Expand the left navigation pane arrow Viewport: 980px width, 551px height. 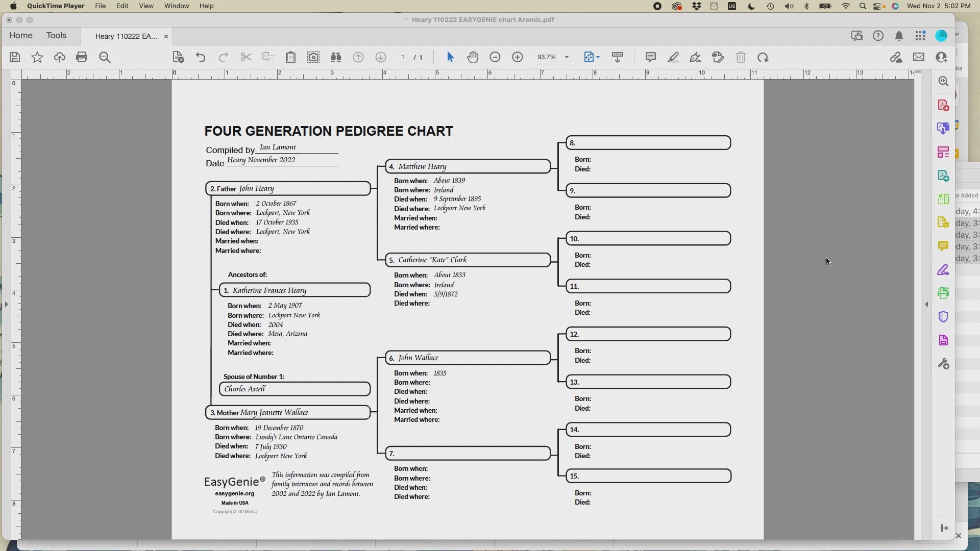(x=7, y=305)
